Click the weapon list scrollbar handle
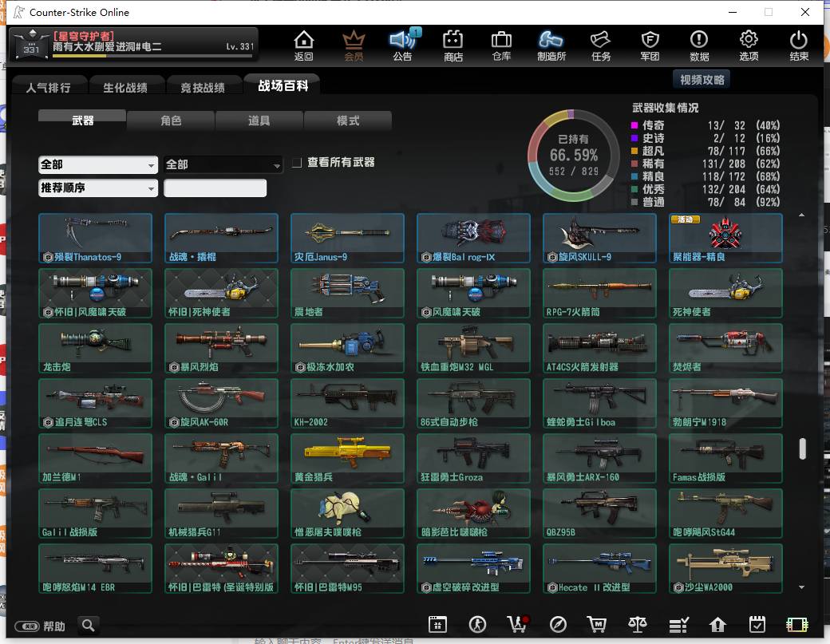Image resolution: width=830 pixels, height=644 pixels. (803, 448)
